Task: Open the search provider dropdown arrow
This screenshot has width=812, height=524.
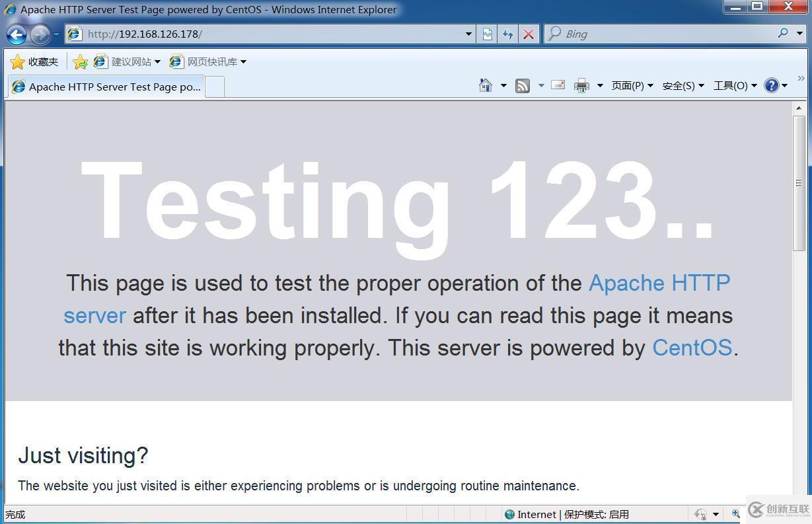Action: [x=799, y=33]
